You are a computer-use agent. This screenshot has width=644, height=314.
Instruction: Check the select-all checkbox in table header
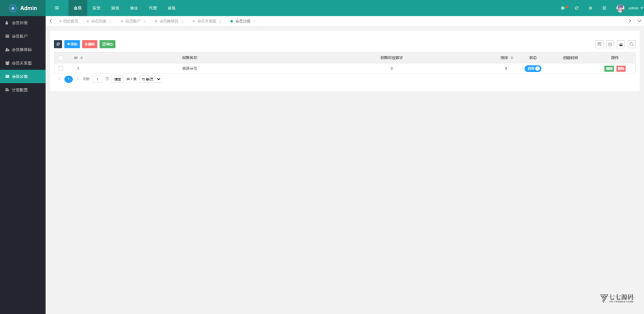click(61, 58)
